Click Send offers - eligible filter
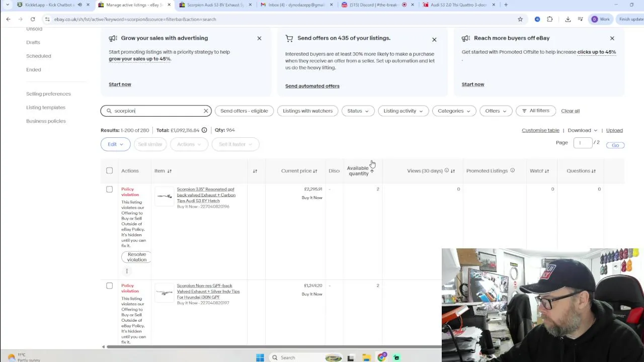Screen dimensions: 644x362 point(244,111)
